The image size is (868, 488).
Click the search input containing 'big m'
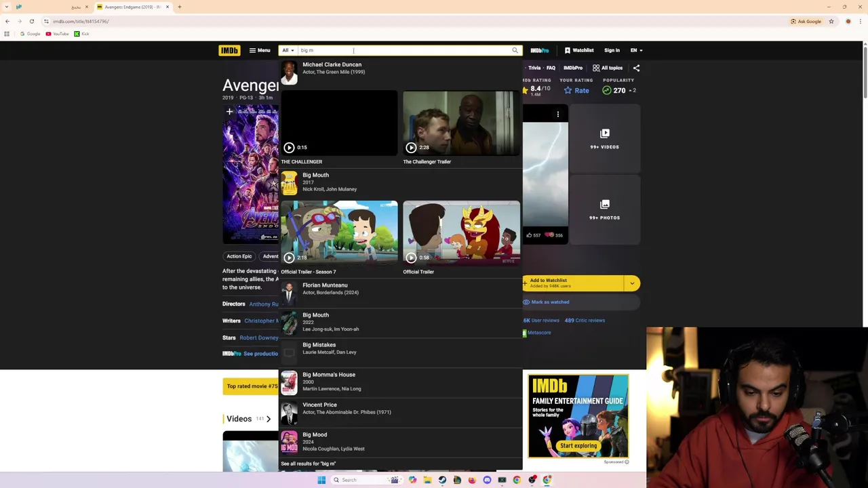[403, 50]
